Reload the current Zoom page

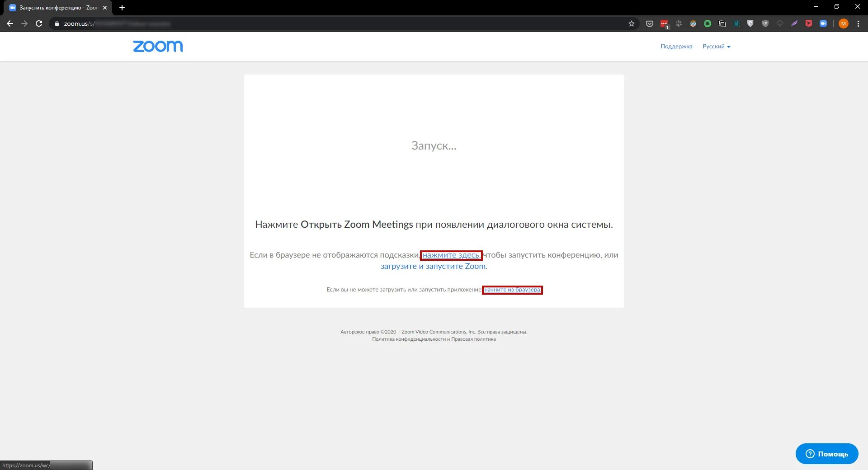[39, 23]
